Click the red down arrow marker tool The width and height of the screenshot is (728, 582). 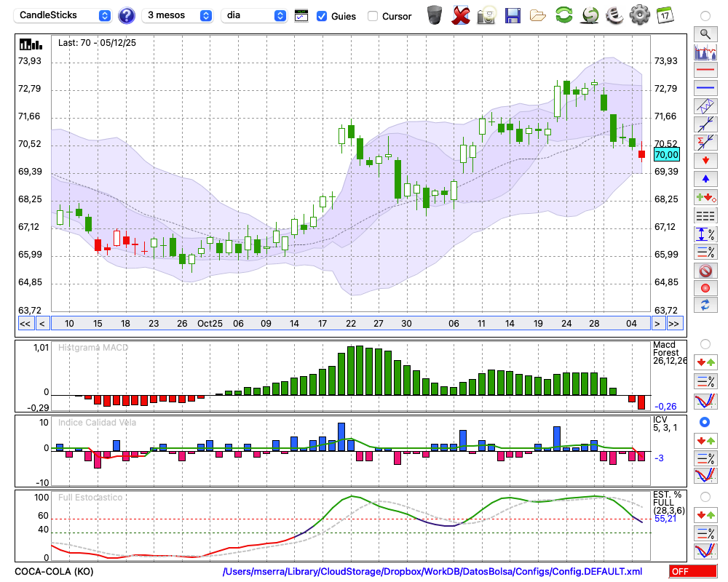pyautogui.click(x=704, y=159)
